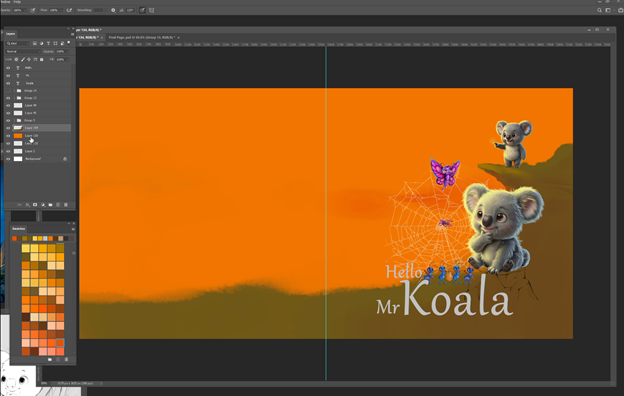
Task: Expand the Group 13 layer group
Action: [14, 98]
